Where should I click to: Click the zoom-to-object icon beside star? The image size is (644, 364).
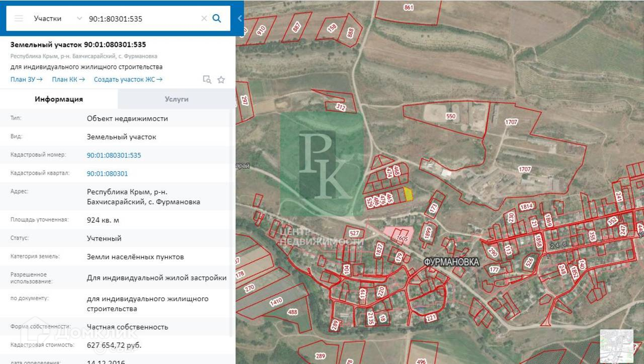click(207, 80)
